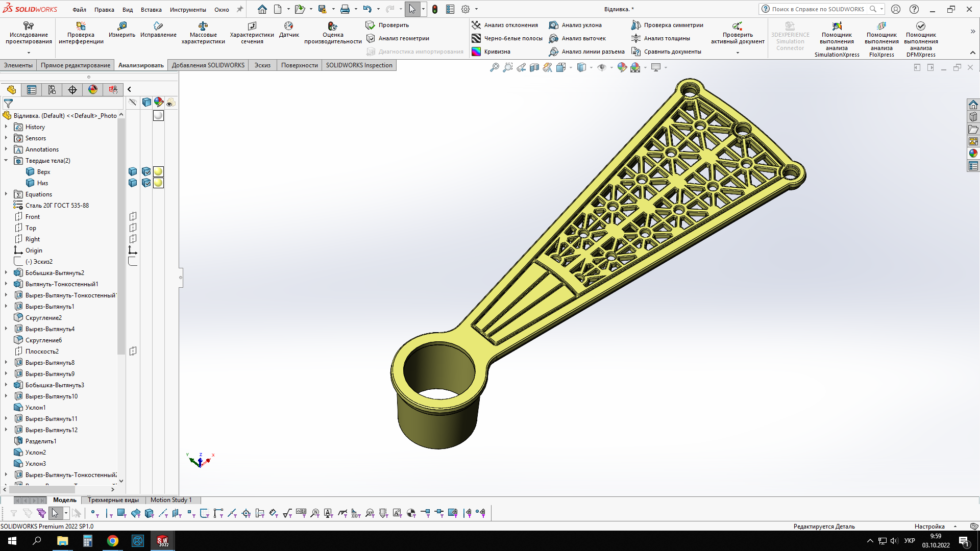Toggle visibility of the Front plane
This screenshot has width=980, height=551.
133,217
